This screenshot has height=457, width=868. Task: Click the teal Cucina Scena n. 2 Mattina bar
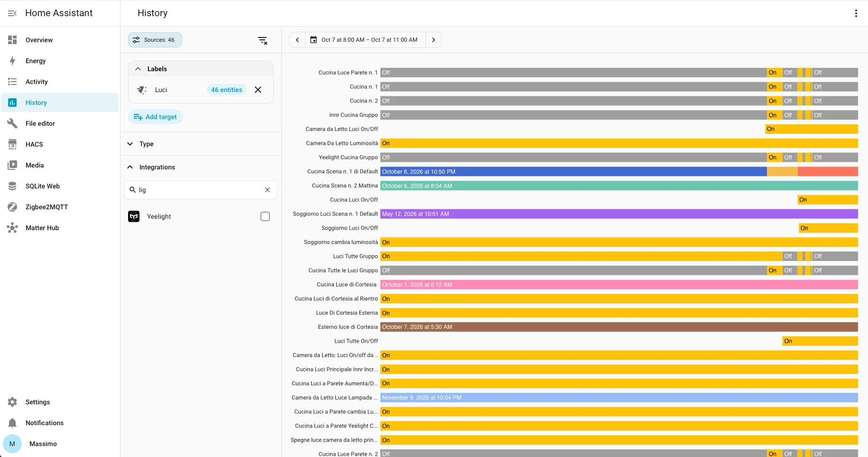(619, 186)
